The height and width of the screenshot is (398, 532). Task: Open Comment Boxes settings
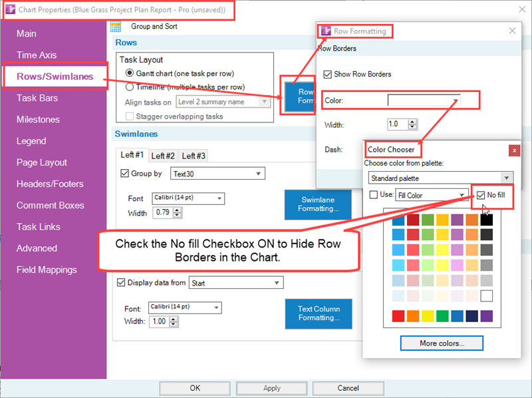(51, 205)
